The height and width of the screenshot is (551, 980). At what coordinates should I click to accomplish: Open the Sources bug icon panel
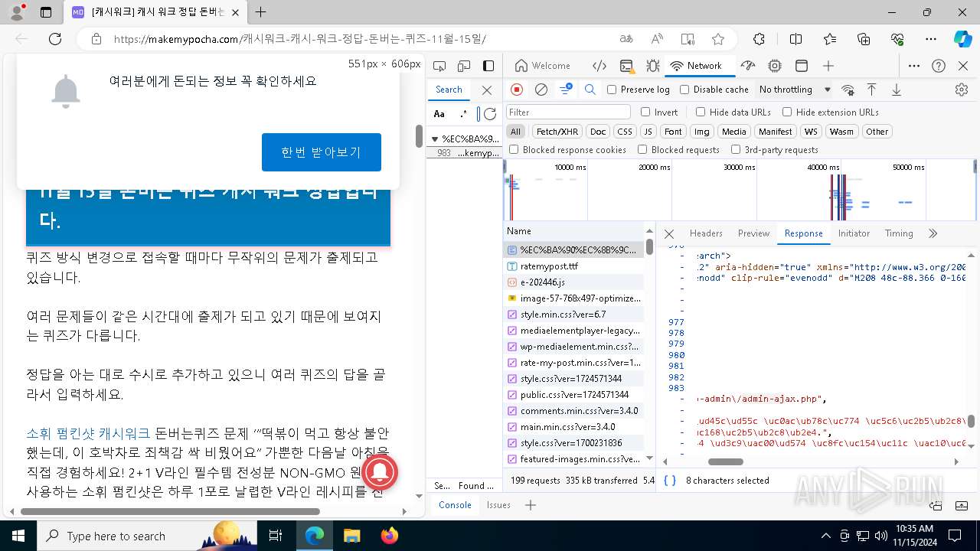(x=652, y=66)
